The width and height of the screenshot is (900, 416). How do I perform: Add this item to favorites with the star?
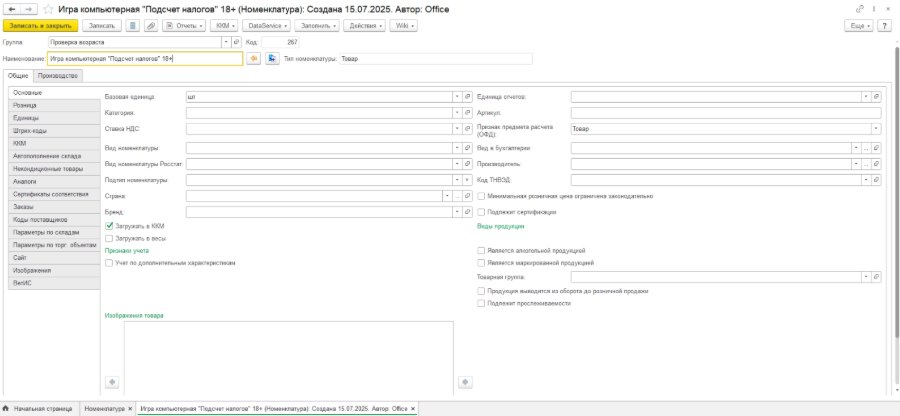tap(49, 9)
